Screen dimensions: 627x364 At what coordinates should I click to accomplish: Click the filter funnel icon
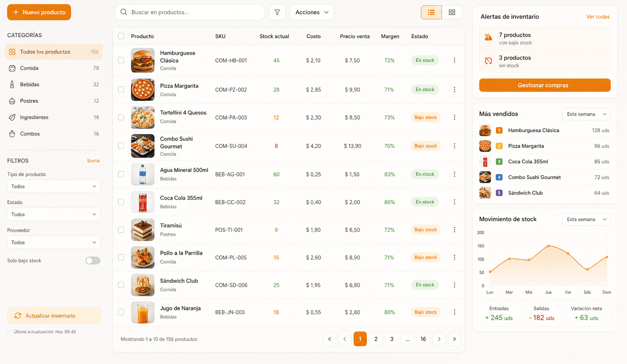click(277, 12)
